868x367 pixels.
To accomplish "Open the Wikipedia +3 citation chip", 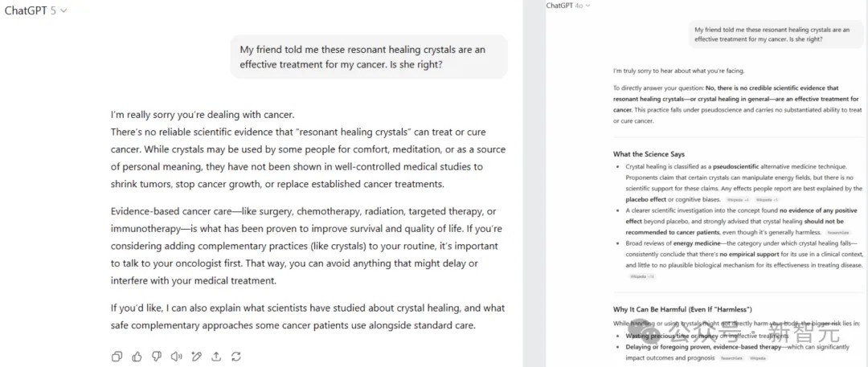I will coord(767,199).
